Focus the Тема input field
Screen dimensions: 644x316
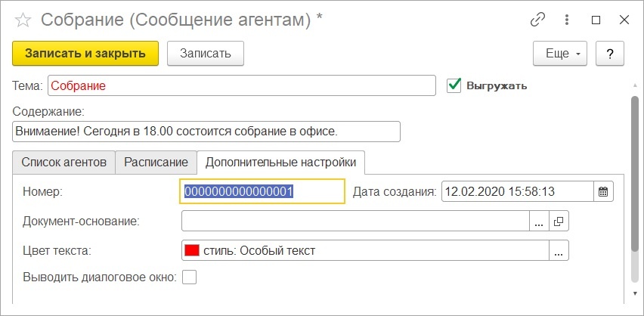tap(242, 85)
